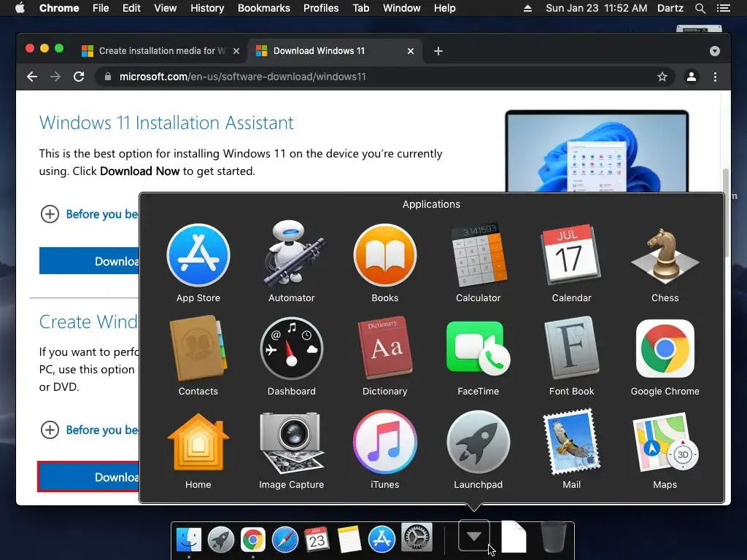Open App Store from Applications stack

[x=198, y=255]
